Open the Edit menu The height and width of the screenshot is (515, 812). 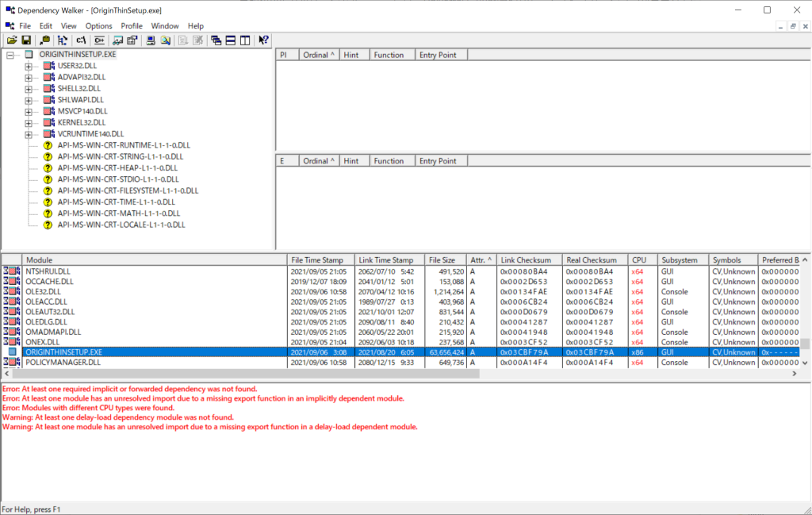(45, 26)
